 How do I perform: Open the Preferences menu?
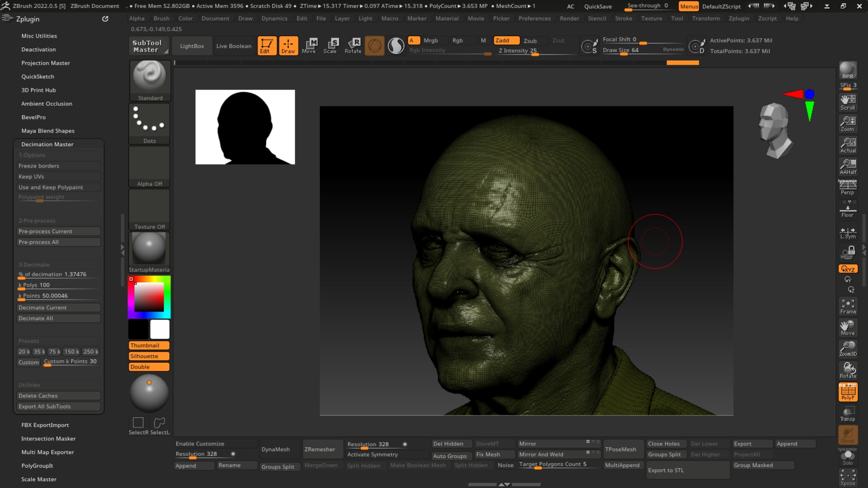(534, 19)
